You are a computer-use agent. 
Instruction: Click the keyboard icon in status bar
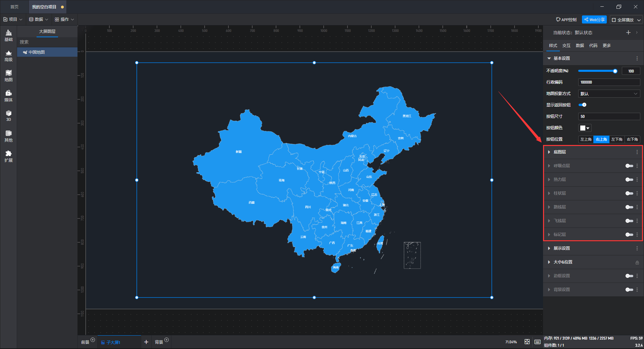point(537,342)
